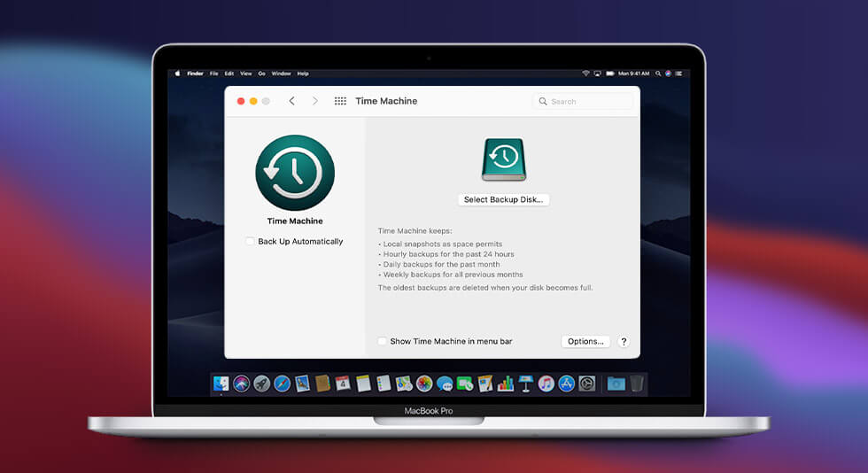
Task: Open the Window menu
Action: point(282,74)
